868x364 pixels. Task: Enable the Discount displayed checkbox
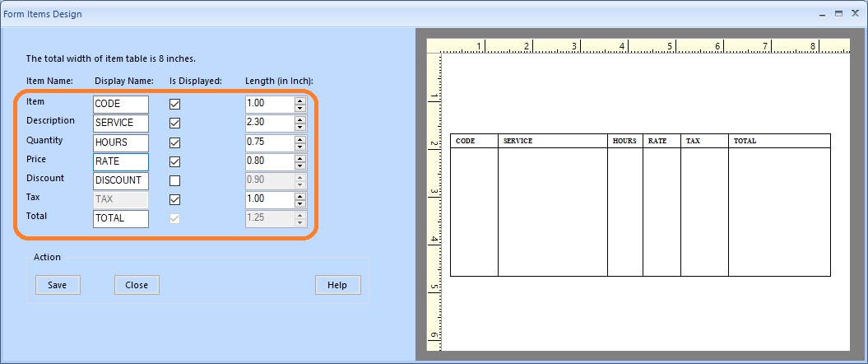[x=174, y=180]
